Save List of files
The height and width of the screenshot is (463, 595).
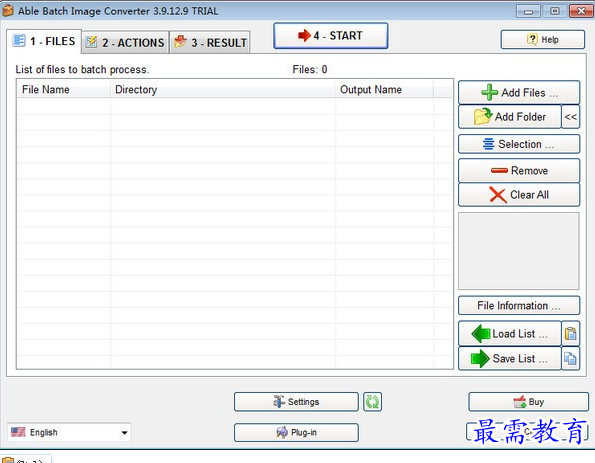click(x=510, y=358)
